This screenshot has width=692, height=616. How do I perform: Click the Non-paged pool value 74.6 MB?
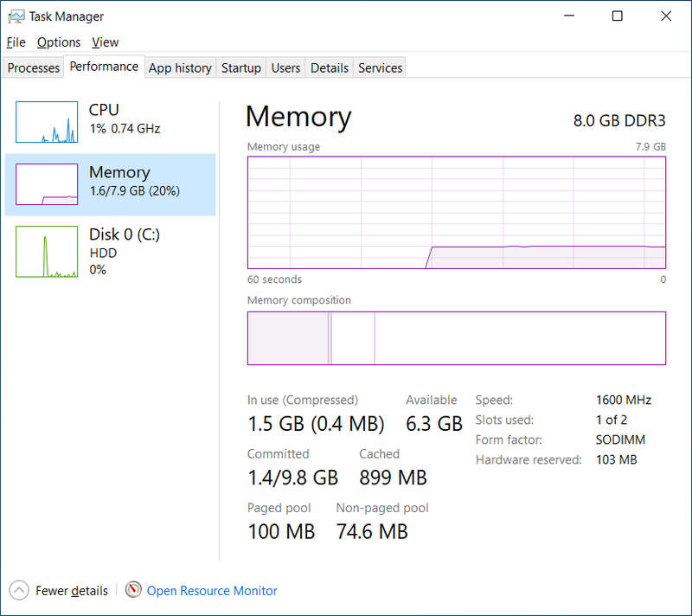[x=372, y=531]
